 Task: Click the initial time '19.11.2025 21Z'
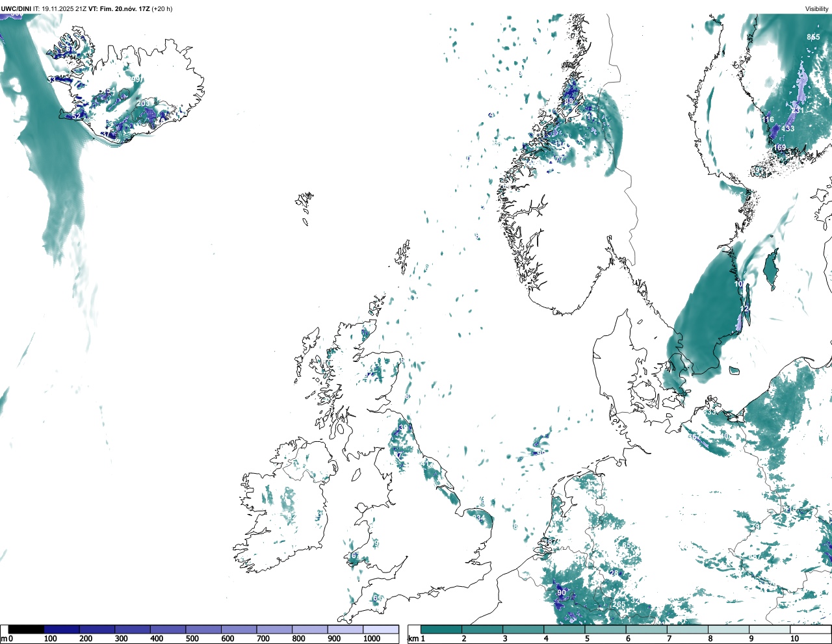pos(64,9)
